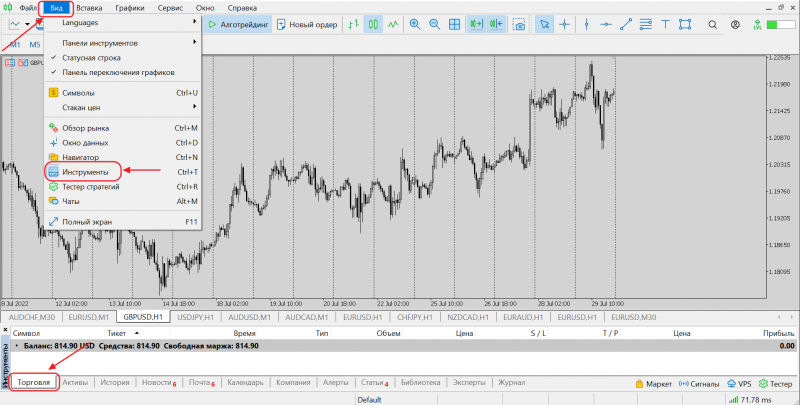The image size is (800, 405).
Task: Select the horizontal line drawing tool
Action: (606, 24)
